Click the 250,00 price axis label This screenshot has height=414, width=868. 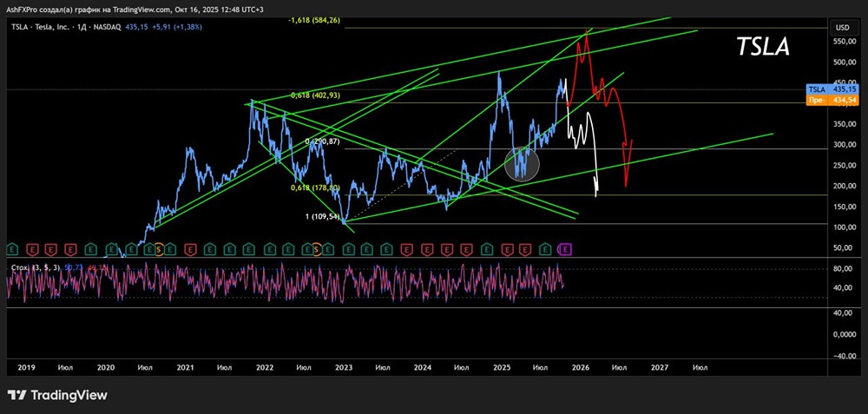845,166
